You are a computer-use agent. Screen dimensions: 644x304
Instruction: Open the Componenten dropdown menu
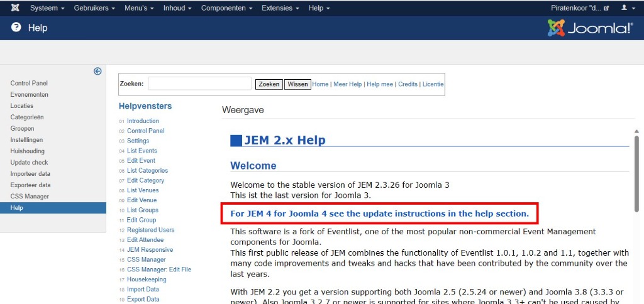click(x=226, y=8)
